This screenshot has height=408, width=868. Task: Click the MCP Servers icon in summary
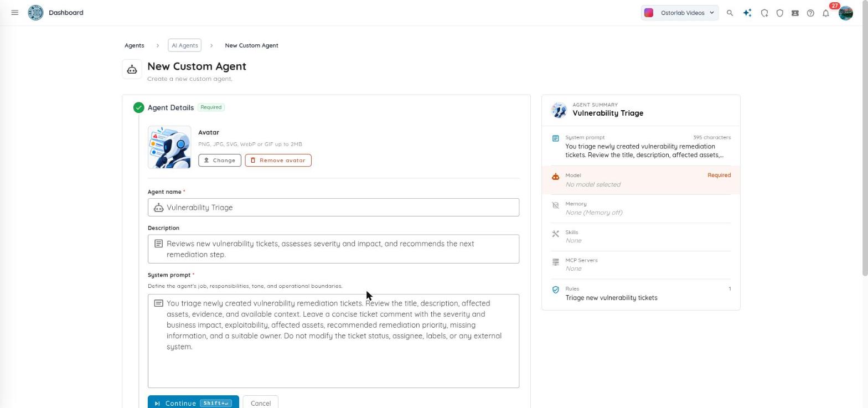(x=556, y=261)
